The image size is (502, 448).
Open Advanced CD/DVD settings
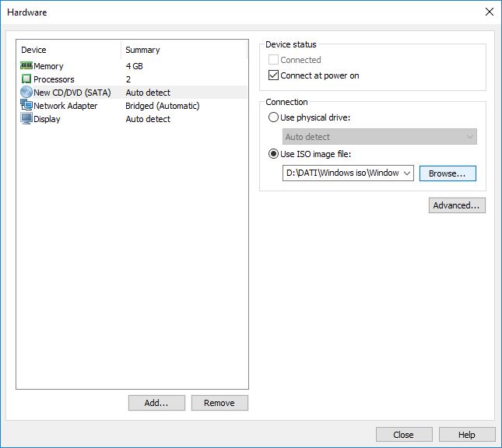(x=457, y=205)
